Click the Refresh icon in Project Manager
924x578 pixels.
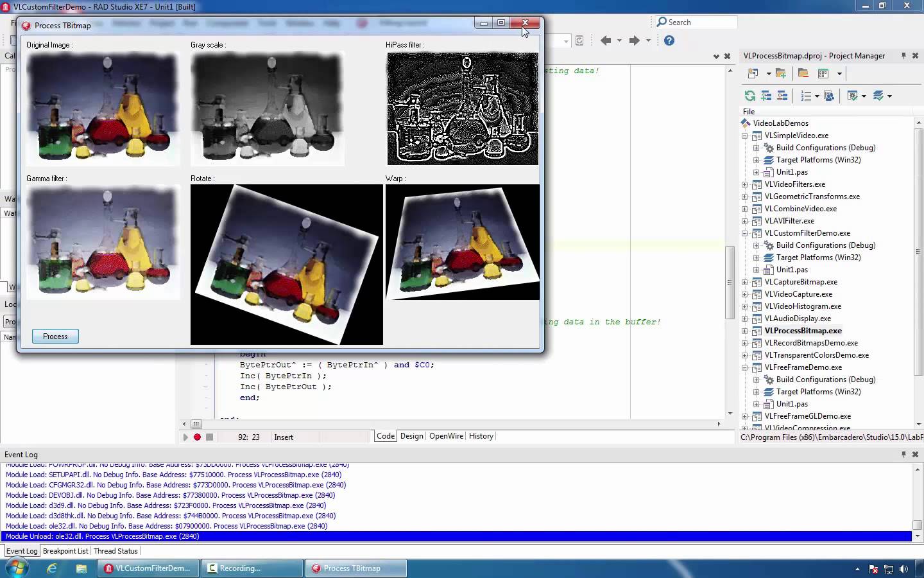pos(749,96)
